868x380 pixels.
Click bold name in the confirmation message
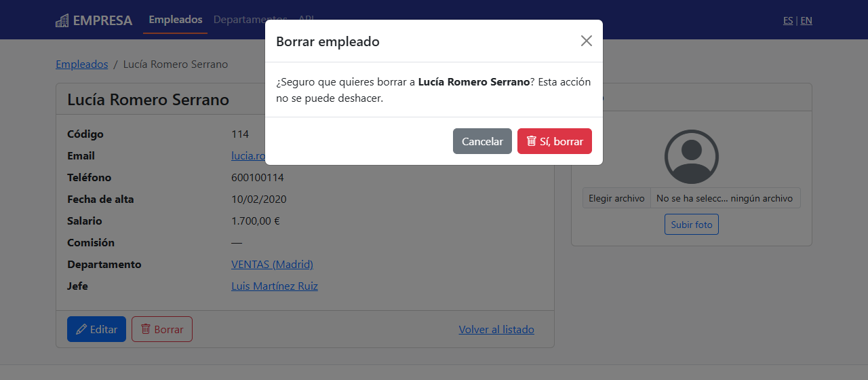(x=474, y=82)
